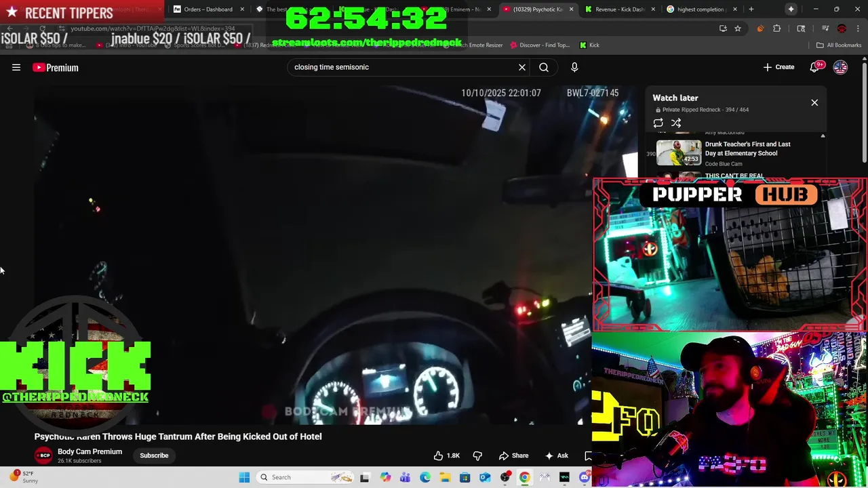The width and height of the screenshot is (868, 488).
Task: Dislike the video with thumbs down
Action: coord(477,455)
